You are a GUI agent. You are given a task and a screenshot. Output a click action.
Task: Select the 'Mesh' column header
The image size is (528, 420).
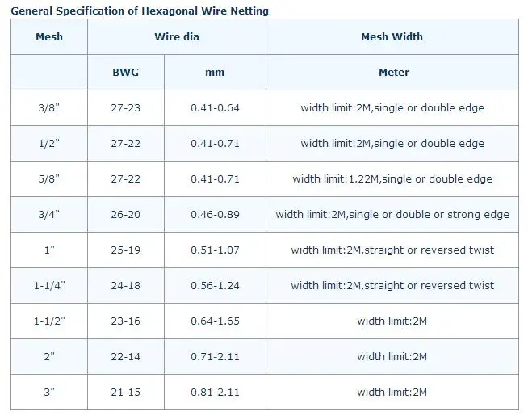tap(49, 37)
